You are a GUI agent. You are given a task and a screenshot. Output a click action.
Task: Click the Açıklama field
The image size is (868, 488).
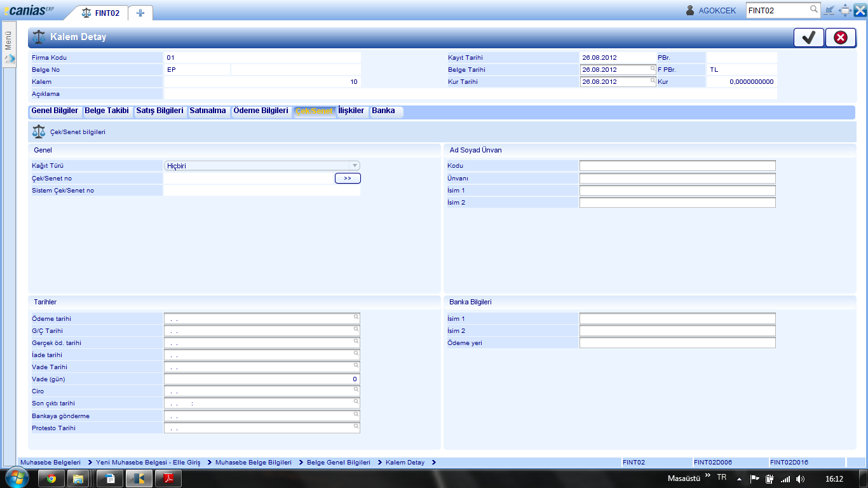470,94
